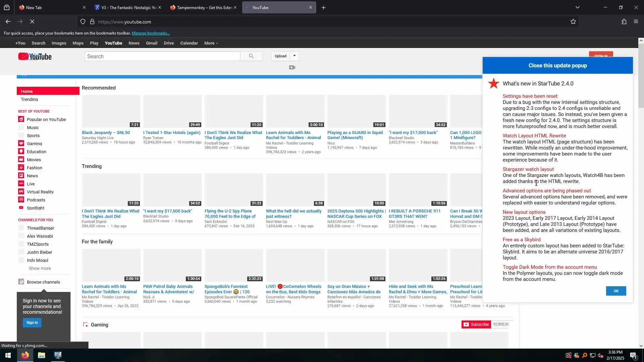644x362 pixels.
Task: Bookmark page with the star icon
Action: point(573,22)
